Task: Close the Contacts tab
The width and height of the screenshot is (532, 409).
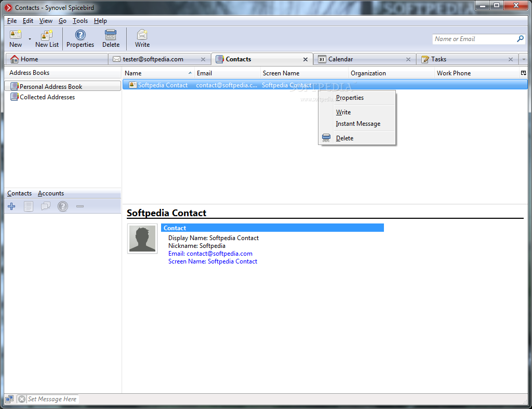Action: point(305,59)
